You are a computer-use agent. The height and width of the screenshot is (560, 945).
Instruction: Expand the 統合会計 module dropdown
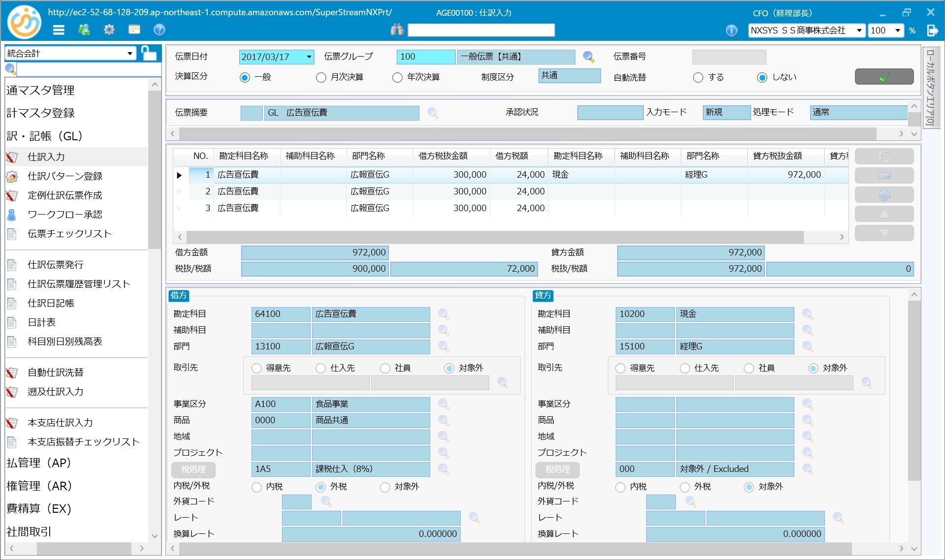pyautogui.click(x=130, y=53)
